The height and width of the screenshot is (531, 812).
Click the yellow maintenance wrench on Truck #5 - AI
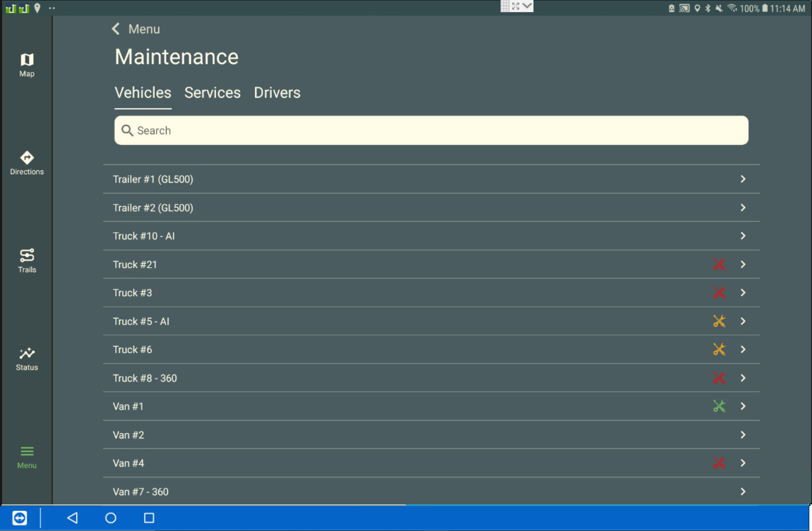720,321
